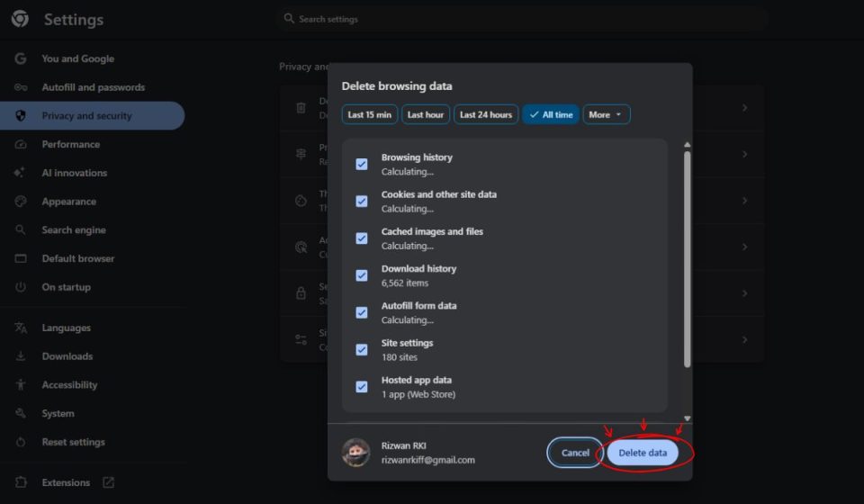Open the More time range dropdown
This screenshot has height=504, width=864.
coord(606,114)
